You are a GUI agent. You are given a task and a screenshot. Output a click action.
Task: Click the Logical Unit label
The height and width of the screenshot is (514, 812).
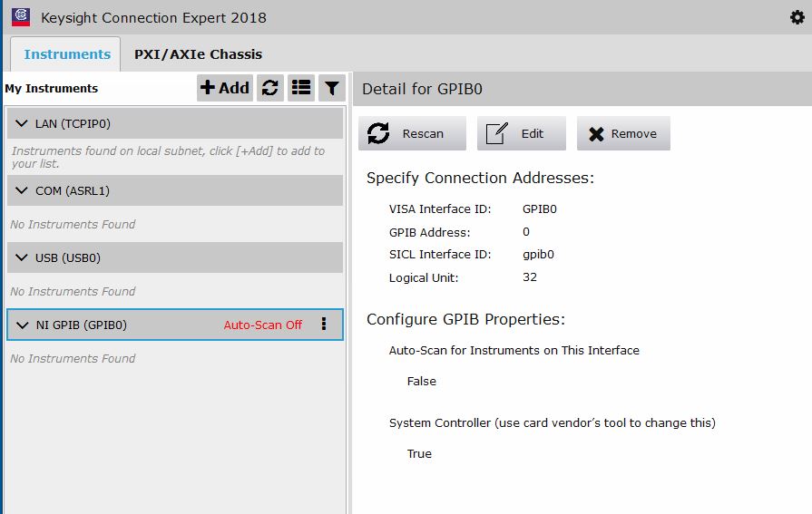[x=424, y=278]
